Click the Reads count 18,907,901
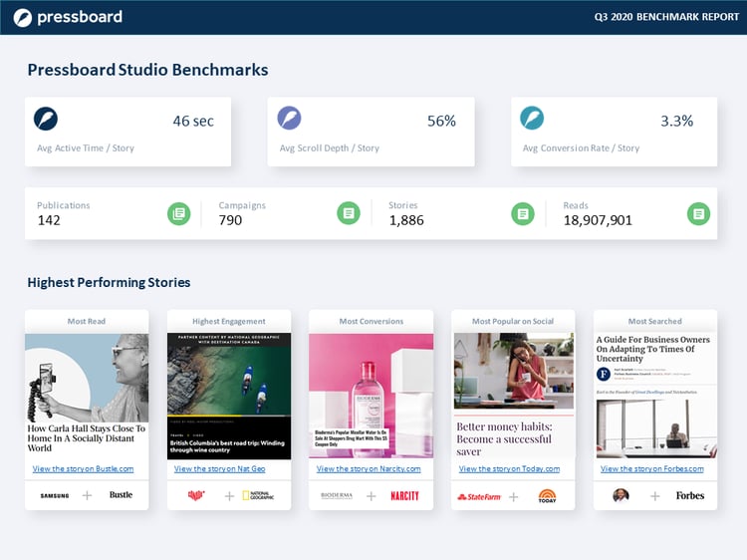Image resolution: width=747 pixels, height=560 pixels. pos(598,220)
